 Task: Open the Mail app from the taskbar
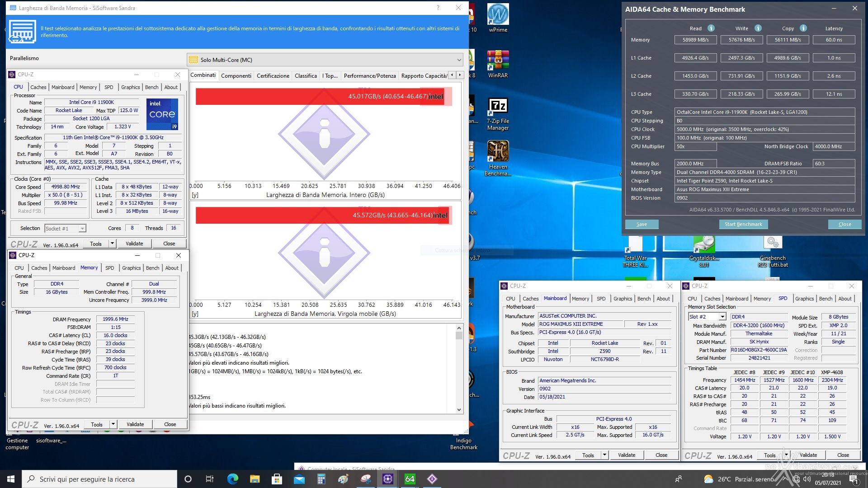299,479
